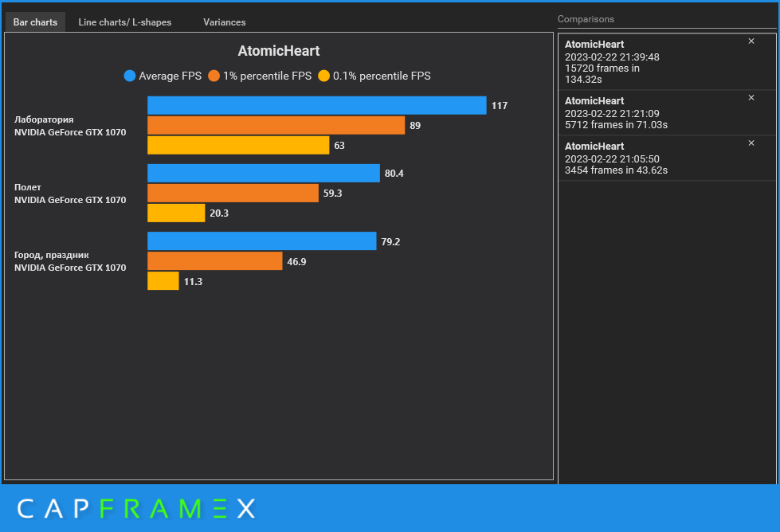This screenshot has width=780, height=532.
Task: Toggle the Average FPS legend marker
Action: point(130,76)
